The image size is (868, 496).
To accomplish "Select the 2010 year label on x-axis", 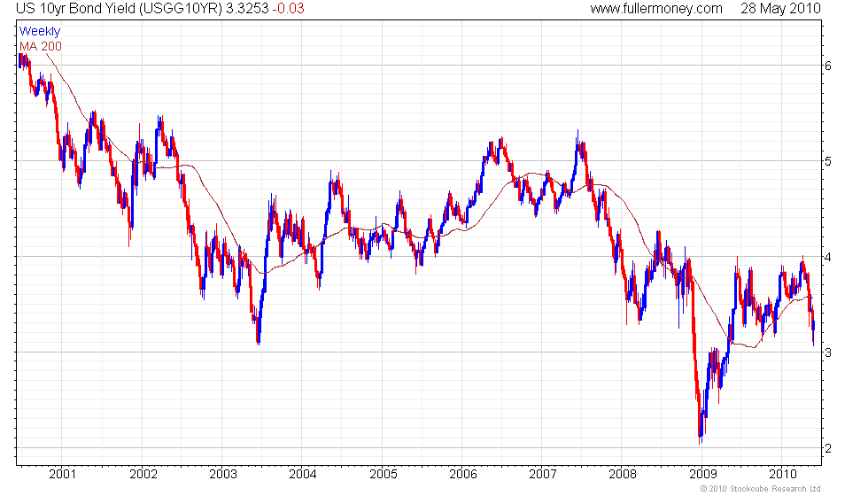I will pyautogui.click(x=783, y=474).
